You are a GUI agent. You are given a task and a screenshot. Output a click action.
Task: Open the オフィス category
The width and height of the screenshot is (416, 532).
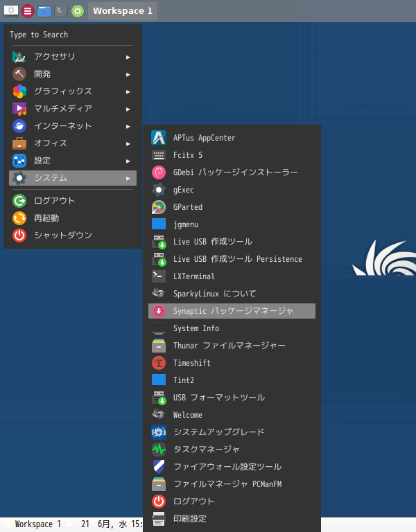73,143
